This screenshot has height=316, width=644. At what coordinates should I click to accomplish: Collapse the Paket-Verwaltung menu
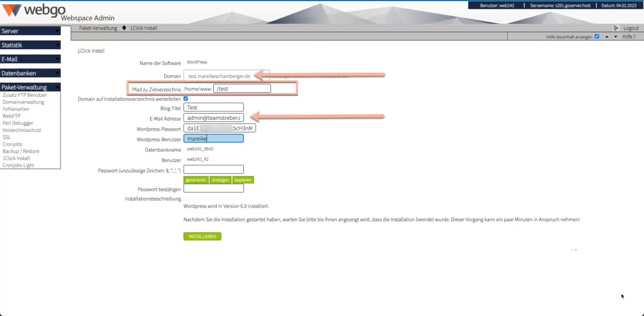(30, 87)
